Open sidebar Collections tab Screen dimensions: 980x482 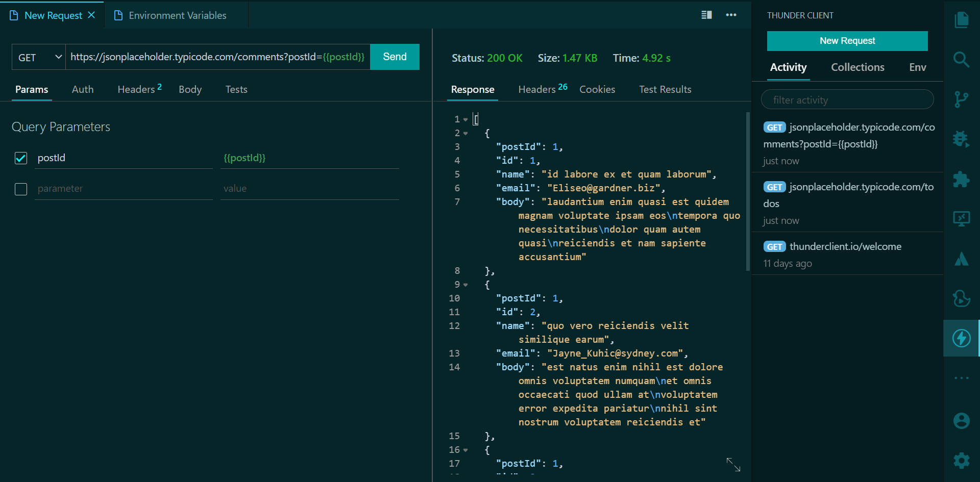(857, 67)
